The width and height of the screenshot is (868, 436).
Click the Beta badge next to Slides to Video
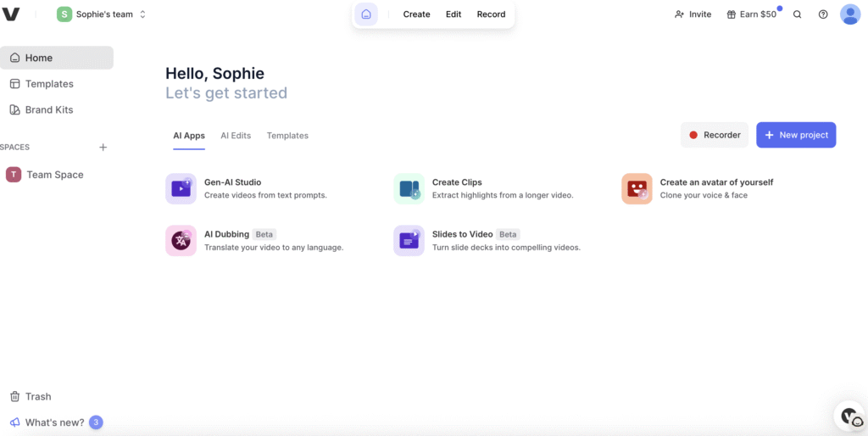(508, 234)
